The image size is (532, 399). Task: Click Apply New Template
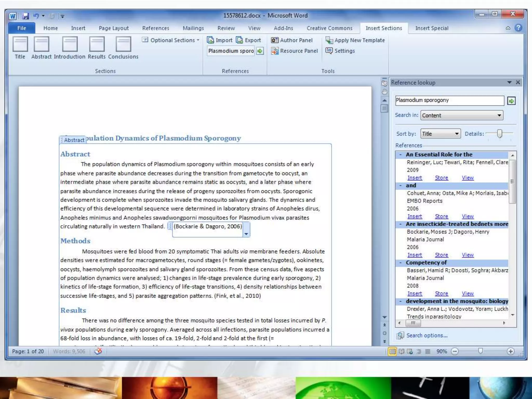pyautogui.click(x=355, y=40)
